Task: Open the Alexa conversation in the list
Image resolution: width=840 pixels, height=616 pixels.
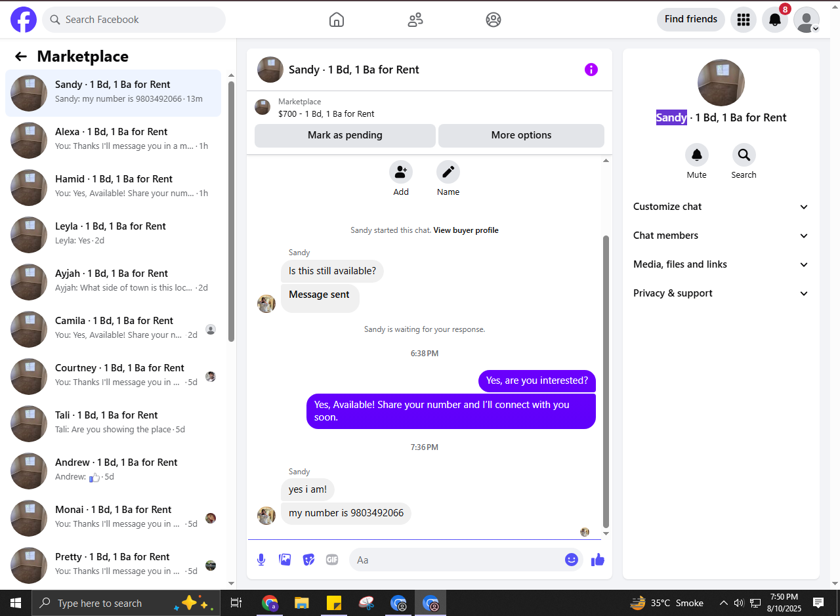Action: [113, 140]
